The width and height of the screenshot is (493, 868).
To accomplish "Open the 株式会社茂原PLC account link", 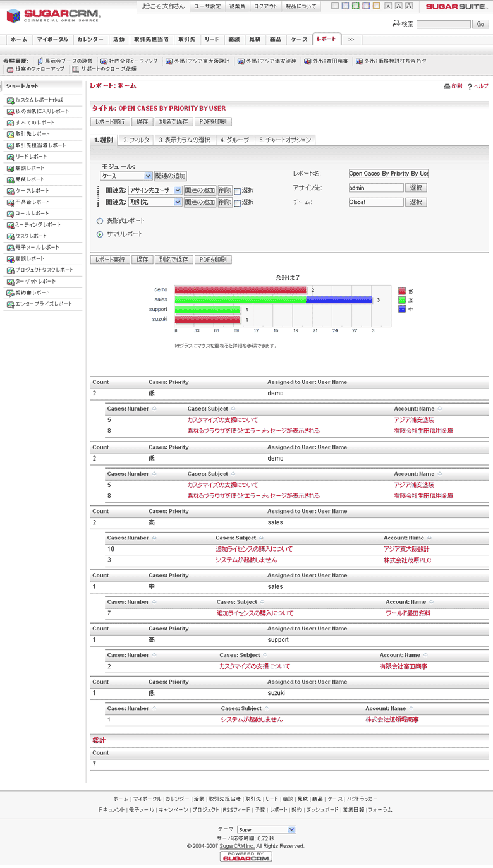I will click(407, 560).
